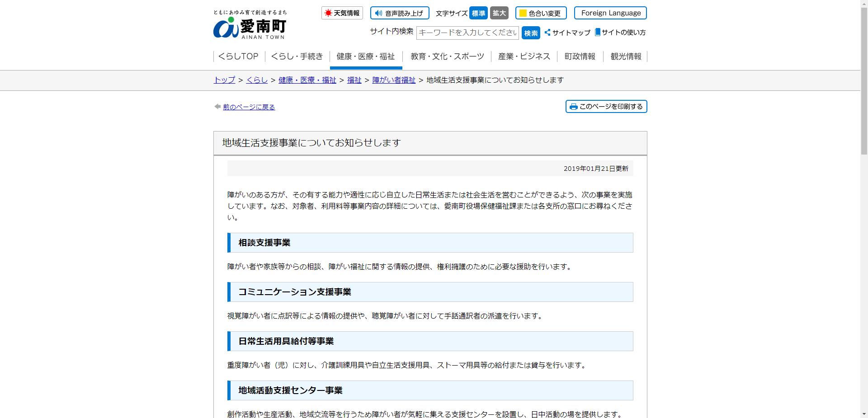Switch to the 町政情報 tab
Image resolution: width=868 pixels, height=418 pixels.
click(x=580, y=56)
